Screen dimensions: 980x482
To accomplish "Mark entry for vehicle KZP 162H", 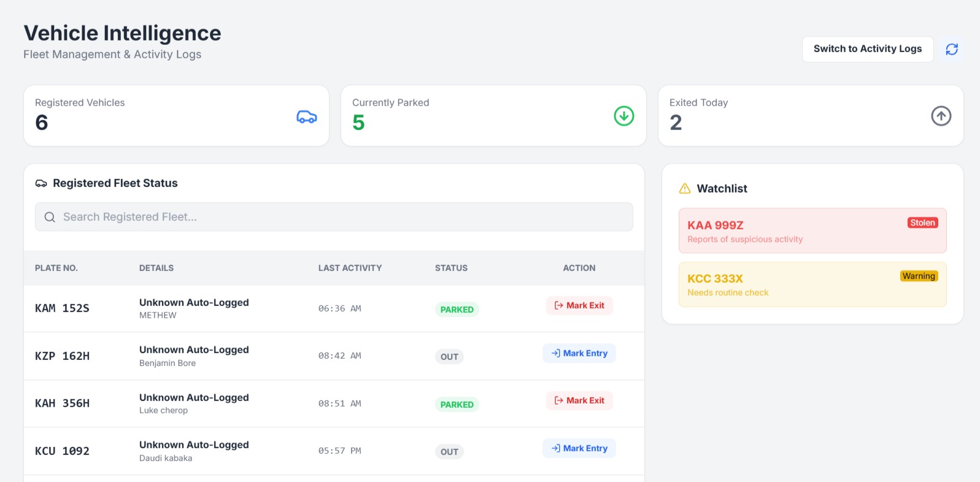I will (x=579, y=353).
